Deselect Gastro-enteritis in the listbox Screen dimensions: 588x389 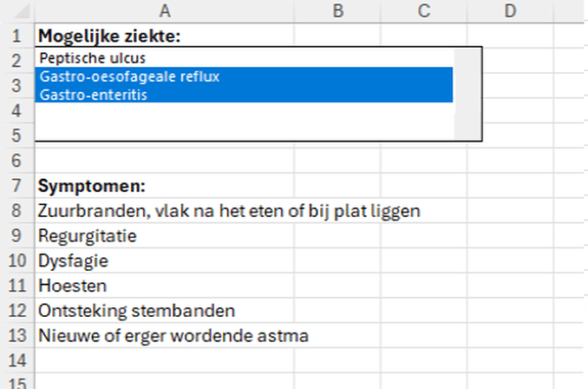(x=93, y=95)
